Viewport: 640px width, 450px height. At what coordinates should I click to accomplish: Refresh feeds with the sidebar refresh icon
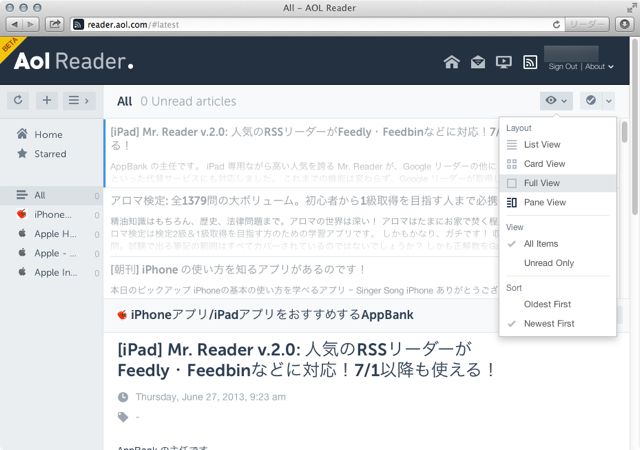click(x=18, y=100)
